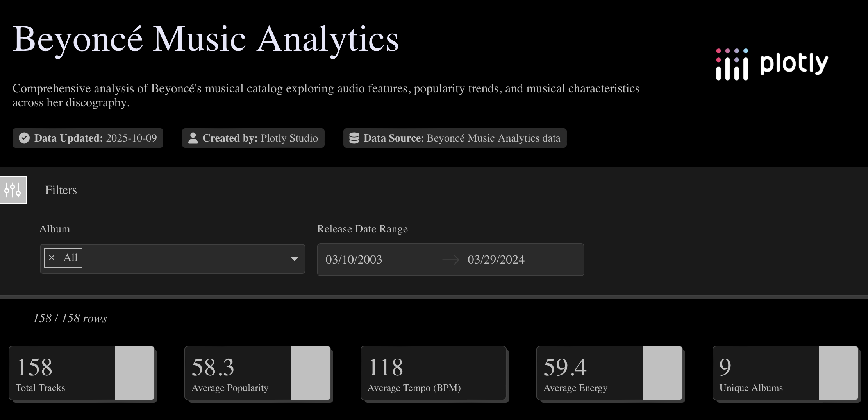Click the Data Source database icon
868x420 pixels.
coord(354,138)
